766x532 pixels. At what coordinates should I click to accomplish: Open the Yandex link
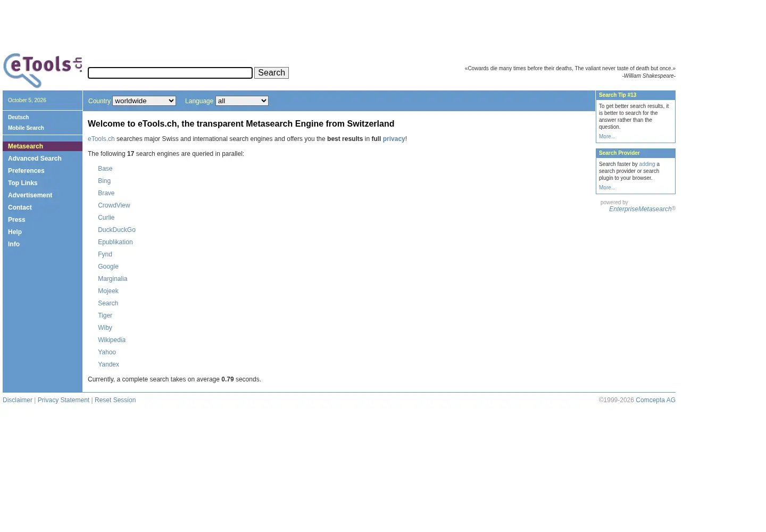pyautogui.click(x=109, y=364)
